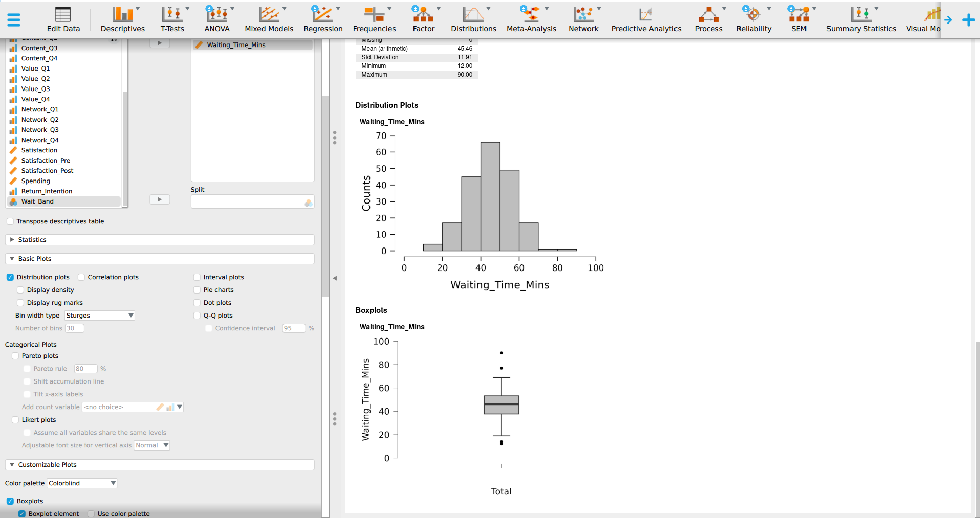980x518 pixels.
Task: Open the Process module menu
Action: coord(709,19)
